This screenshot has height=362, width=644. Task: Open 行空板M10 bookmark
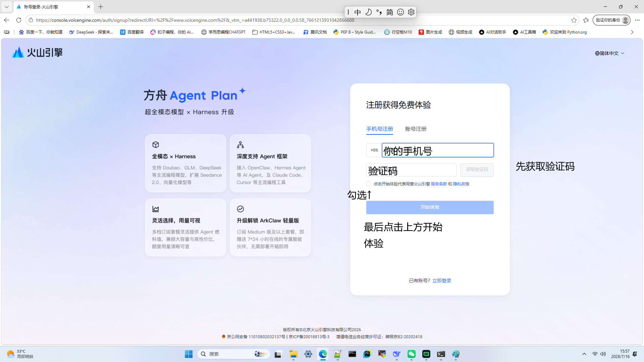tap(398, 32)
